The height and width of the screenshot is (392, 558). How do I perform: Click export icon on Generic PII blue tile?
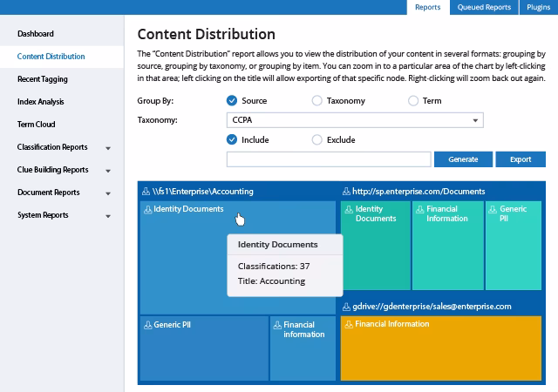click(147, 325)
